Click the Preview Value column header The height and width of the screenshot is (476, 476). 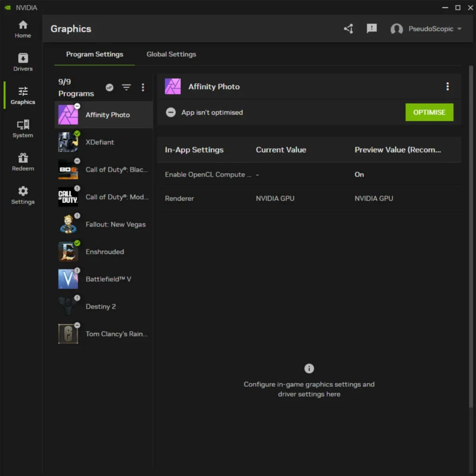tap(398, 150)
